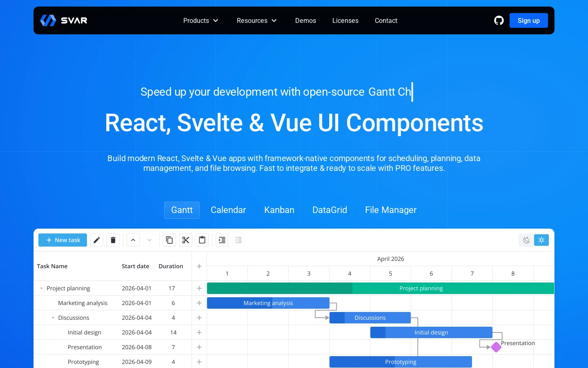
Task: Add subtask to Project planning row
Action: click(199, 288)
